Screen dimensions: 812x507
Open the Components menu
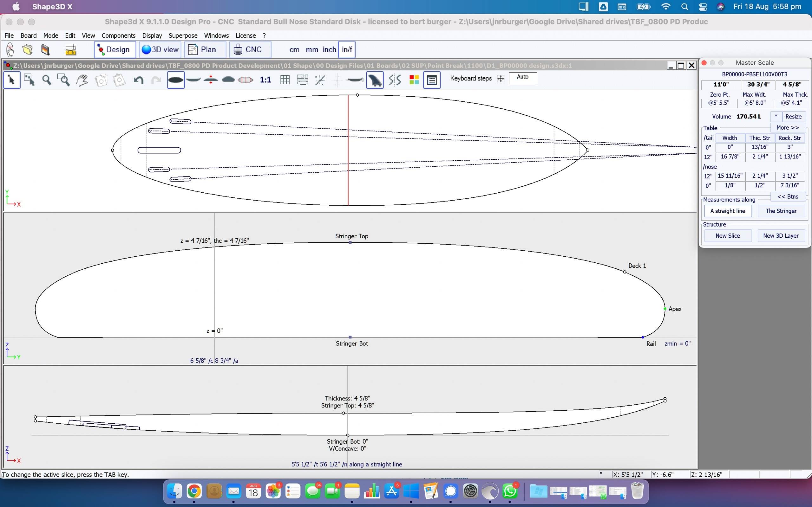118,35
